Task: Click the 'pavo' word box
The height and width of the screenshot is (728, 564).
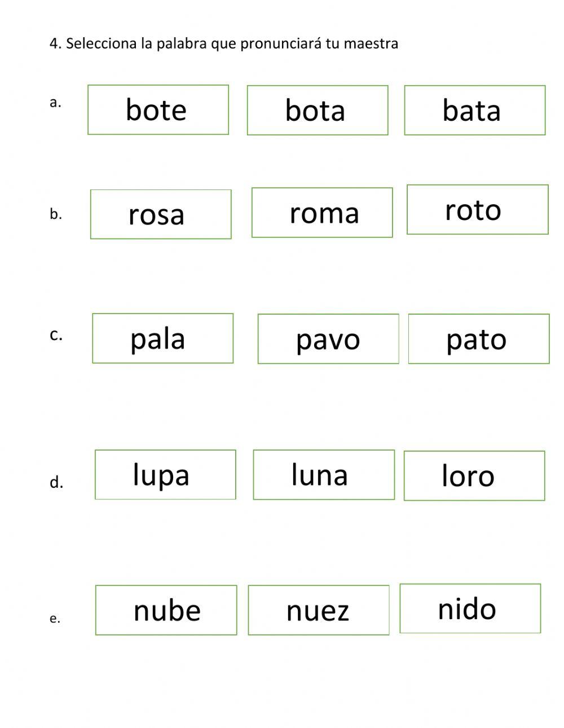Action: 328,339
